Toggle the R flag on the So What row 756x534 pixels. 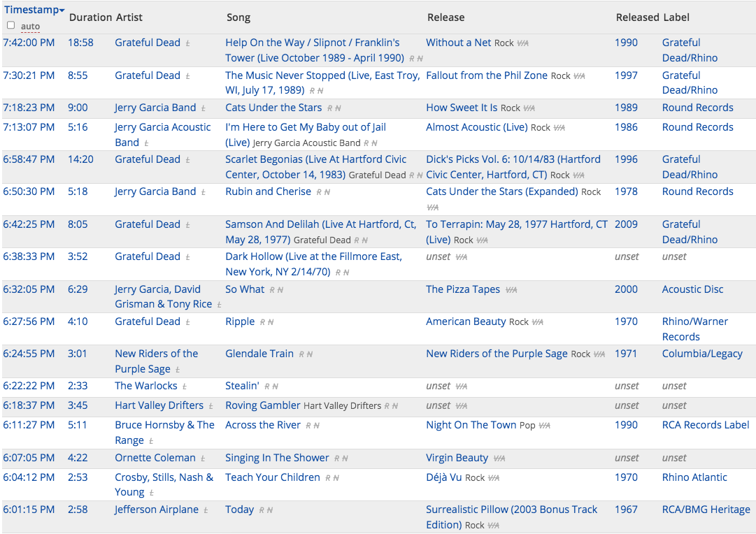[273, 290]
